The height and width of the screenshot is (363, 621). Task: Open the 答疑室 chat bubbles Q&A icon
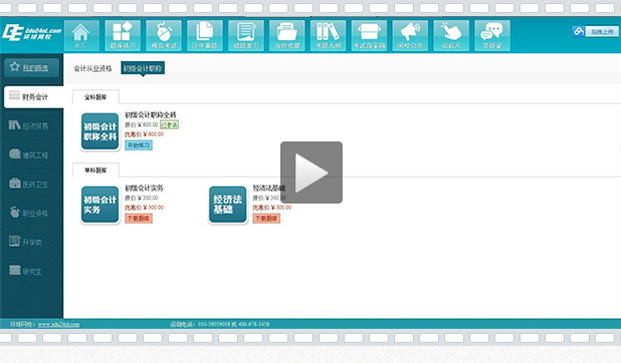[492, 36]
